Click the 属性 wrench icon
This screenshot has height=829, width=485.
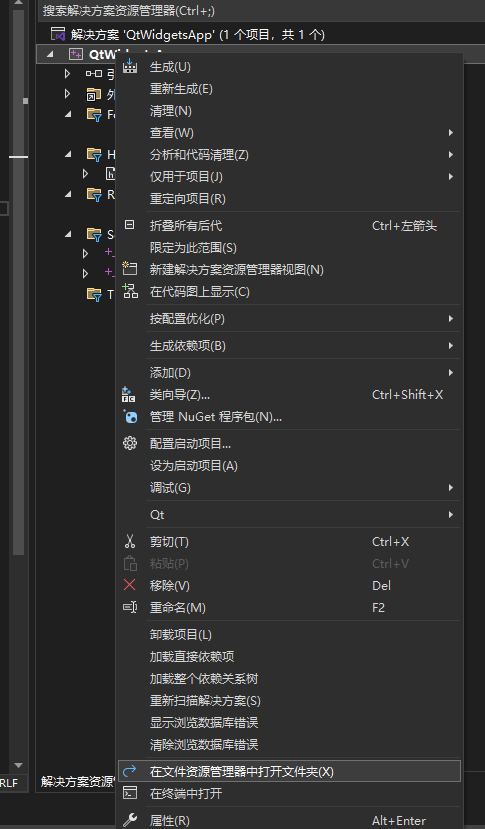click(x=130, y=819)
